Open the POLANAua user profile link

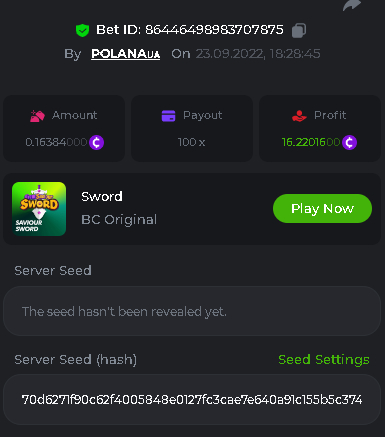click(x=126, y=54)
